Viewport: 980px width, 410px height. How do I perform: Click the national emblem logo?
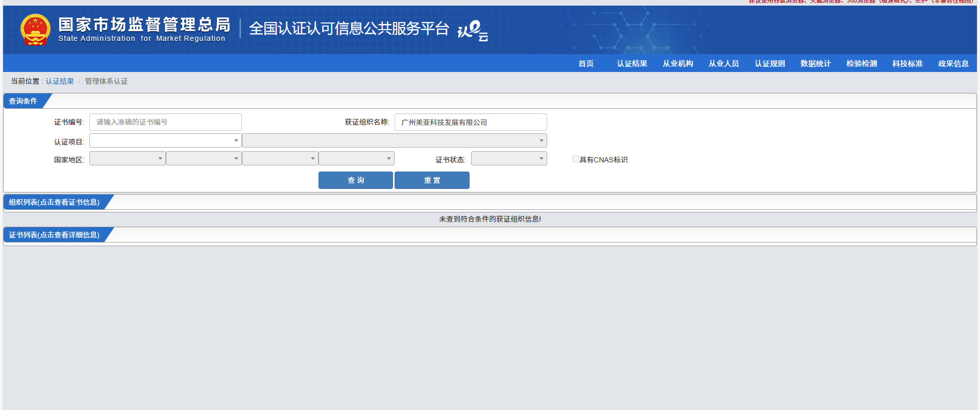(x=35, y=30)
